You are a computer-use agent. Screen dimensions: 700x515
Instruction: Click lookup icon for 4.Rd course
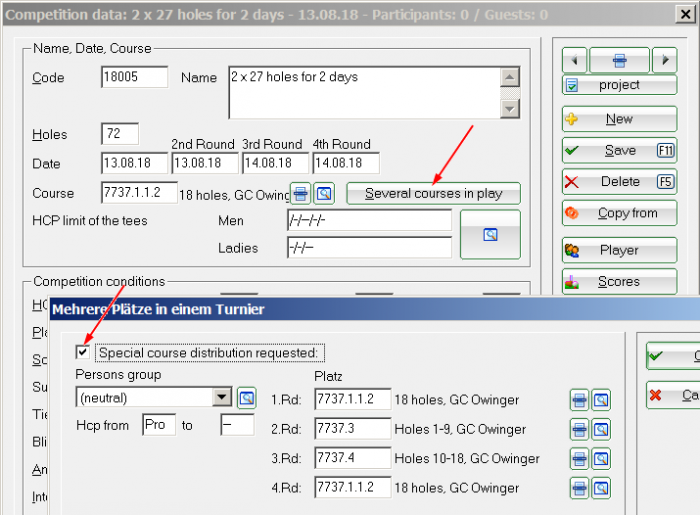(x=601, y=488)
